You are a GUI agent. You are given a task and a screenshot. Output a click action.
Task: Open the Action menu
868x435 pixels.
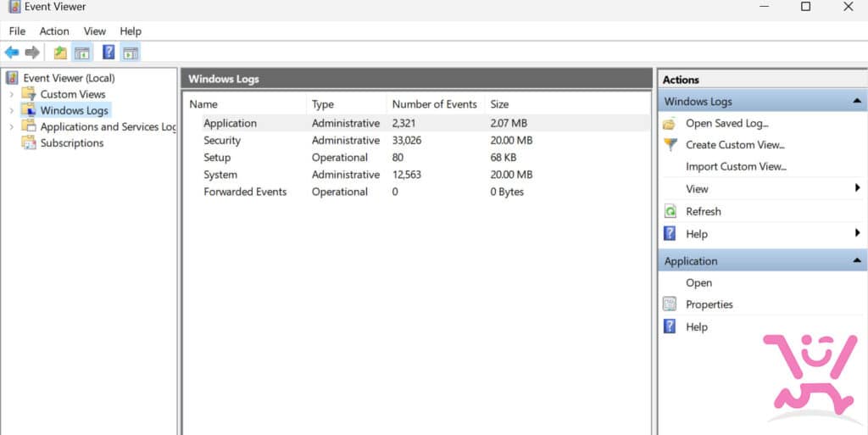pos(54,31)
